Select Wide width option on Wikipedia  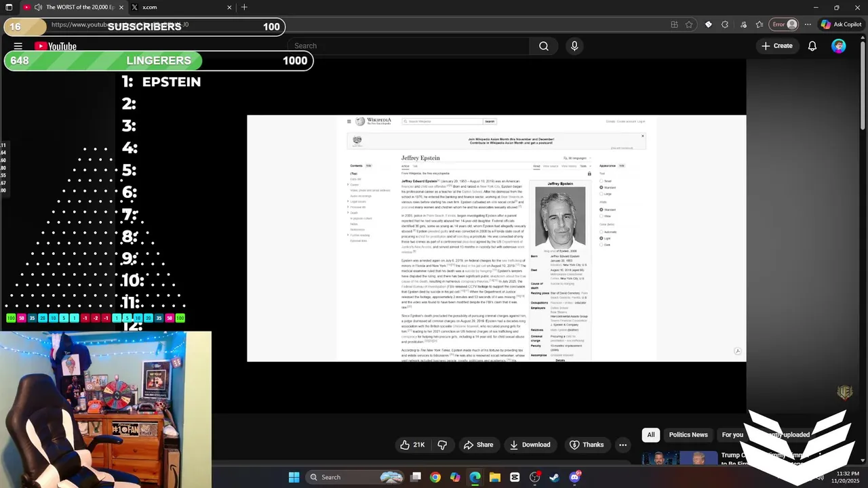[x=601, y=216]
